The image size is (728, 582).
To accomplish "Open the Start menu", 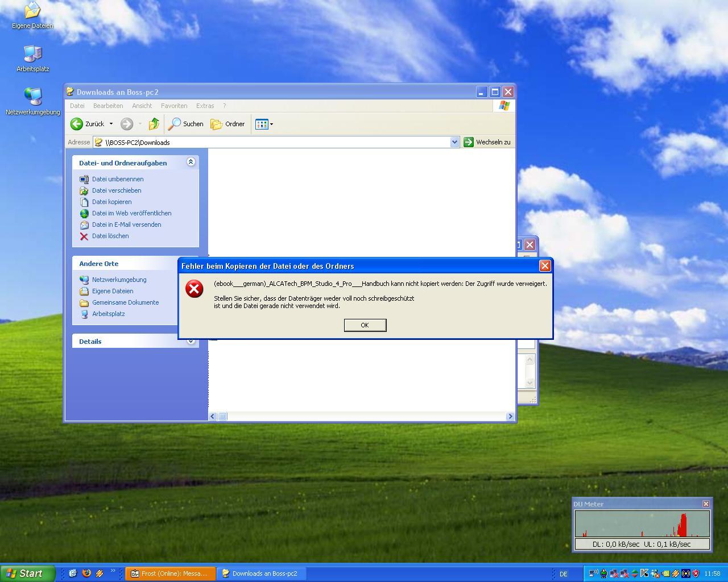I will pyautogui.click(x=27, y=573).
